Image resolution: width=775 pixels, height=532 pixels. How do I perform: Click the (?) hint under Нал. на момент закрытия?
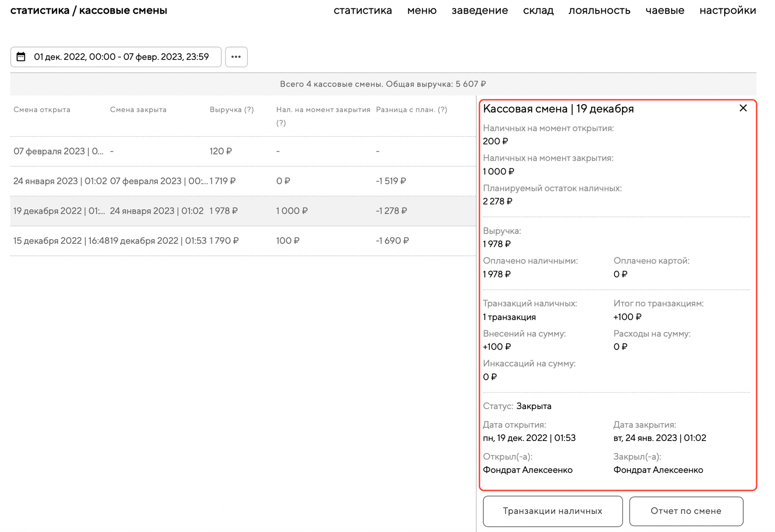coord(281,123)
